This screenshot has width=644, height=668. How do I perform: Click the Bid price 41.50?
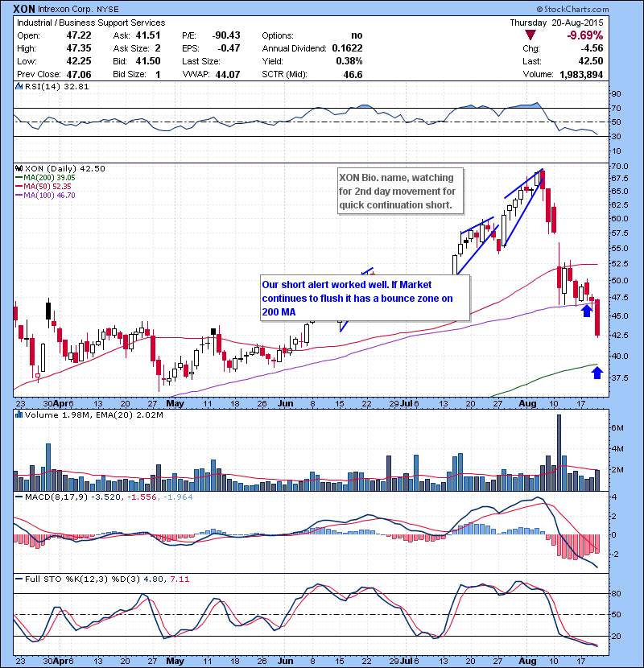point(148,61)
